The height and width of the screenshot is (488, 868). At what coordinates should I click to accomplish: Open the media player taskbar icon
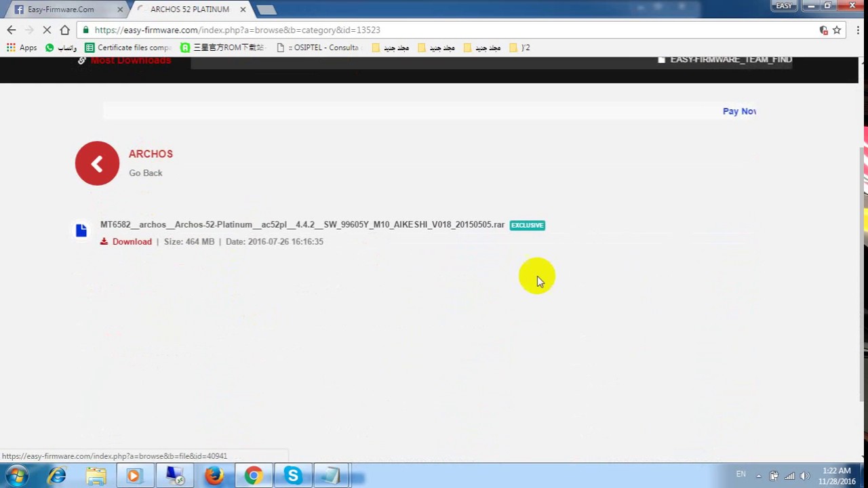[x=134, y=476]
